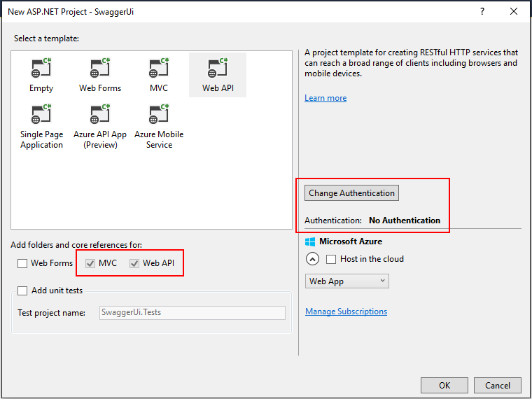Focus the Test project name field
The width and height of the screenshot is (532, 399).
[192, 312]
